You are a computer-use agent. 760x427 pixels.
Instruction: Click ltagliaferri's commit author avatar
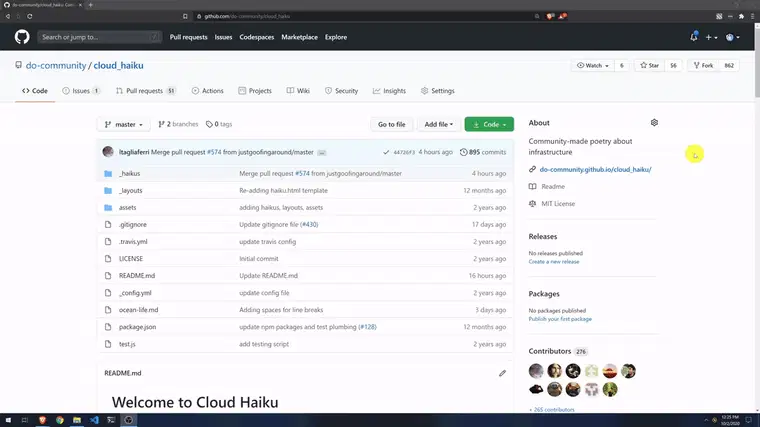click(x=108, y=152)
